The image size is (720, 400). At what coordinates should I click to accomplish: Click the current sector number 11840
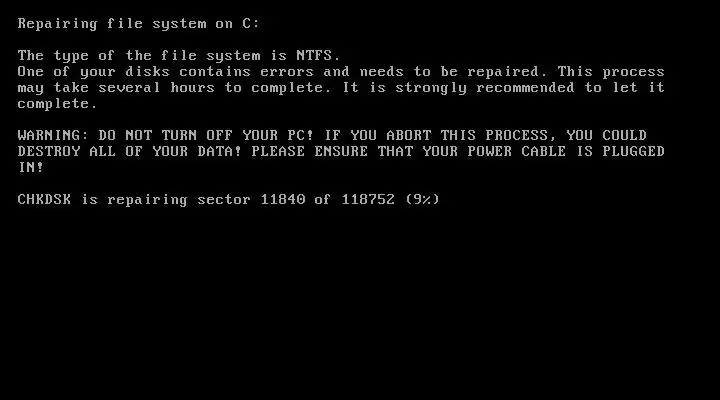pyautogui.click(x=283, y=199)
